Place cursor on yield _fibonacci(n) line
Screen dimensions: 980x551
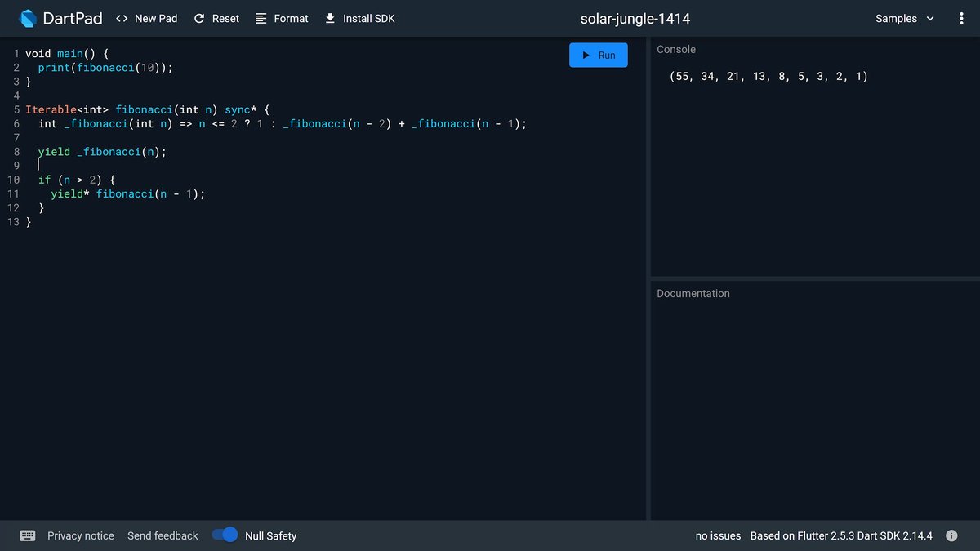pyautogui.click(x=102, y=152)
